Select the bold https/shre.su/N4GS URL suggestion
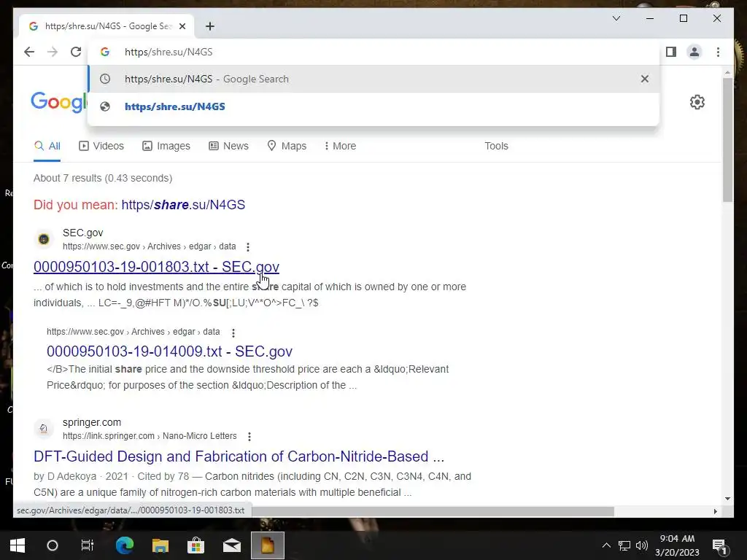Image resolution: width=747 pixels, height=560 pixels. 373,106
